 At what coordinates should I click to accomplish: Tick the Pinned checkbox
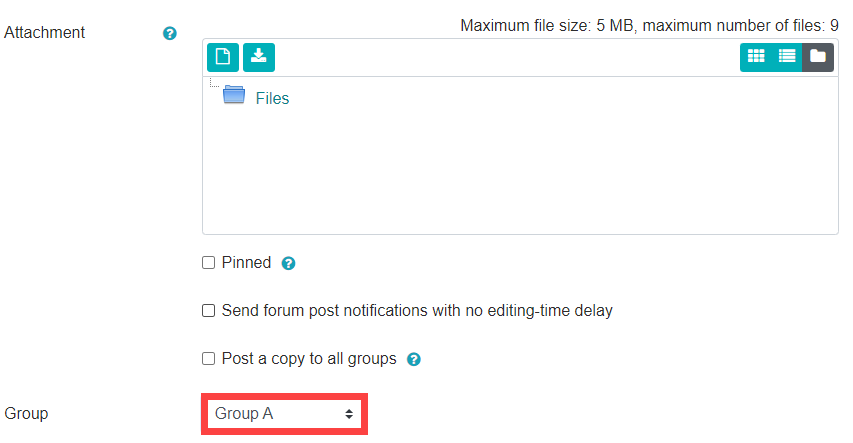point(208,263)
